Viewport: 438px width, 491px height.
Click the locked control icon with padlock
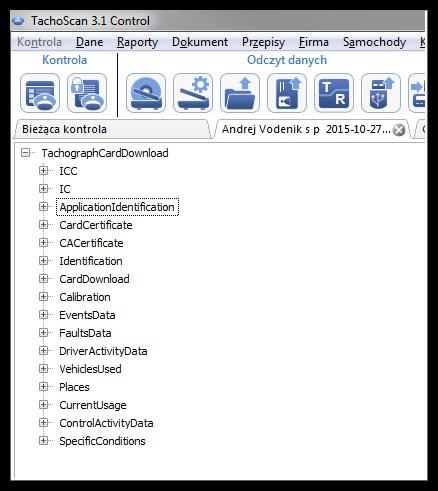coord(87,93)
